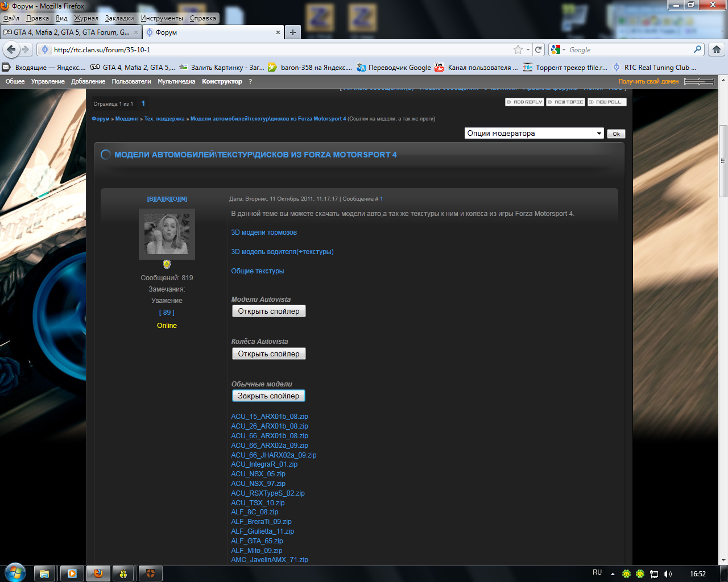Close the active Форум tab
The height and width of the screenshot is (582, 728).
tap(278, 32)
